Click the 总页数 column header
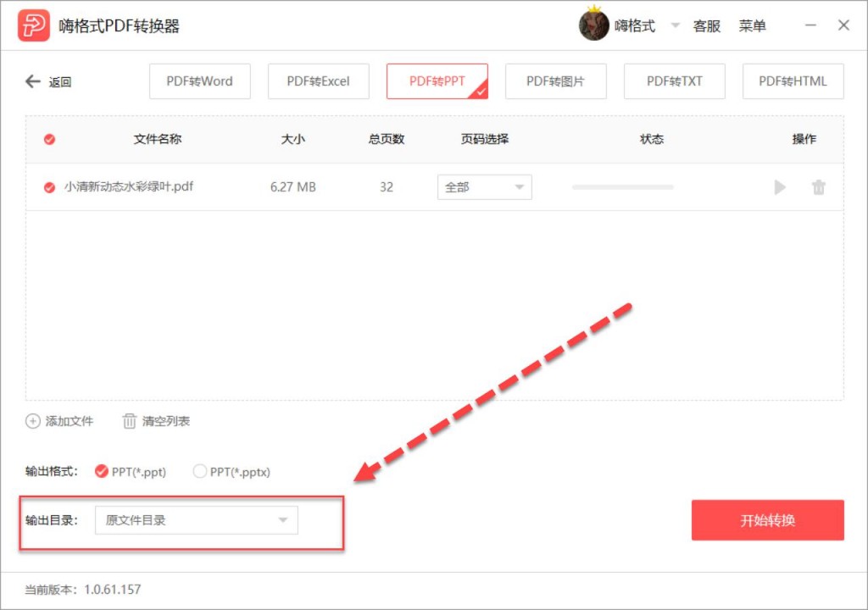 click(387, 139)
